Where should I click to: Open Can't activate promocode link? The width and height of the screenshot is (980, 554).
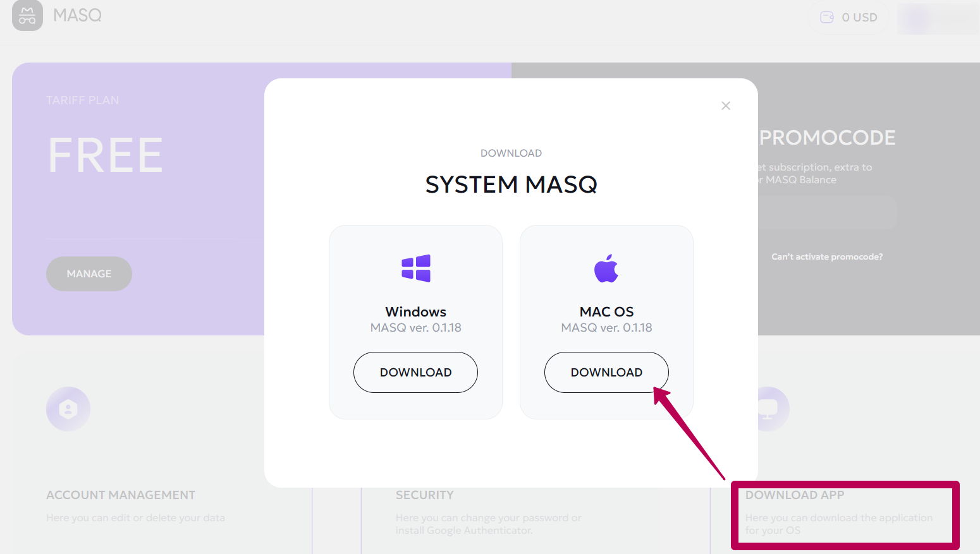pos(827,256)
